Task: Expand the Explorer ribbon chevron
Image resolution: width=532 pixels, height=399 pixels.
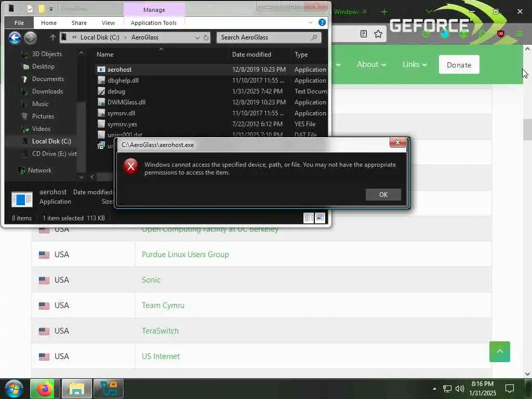Action: [x=311, y=22]
